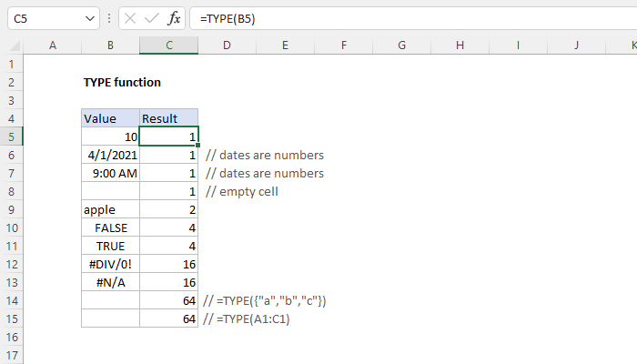Select row 1 header
The image size is (637, 364).
tap(11, 65)
